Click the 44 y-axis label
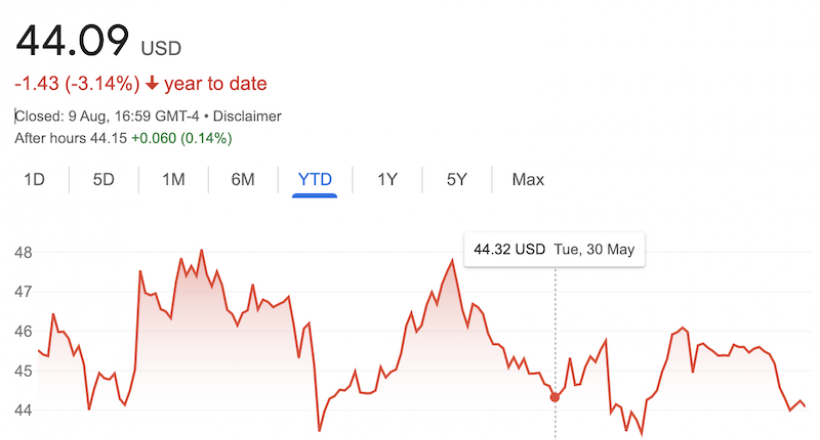 tap(23, 410)
